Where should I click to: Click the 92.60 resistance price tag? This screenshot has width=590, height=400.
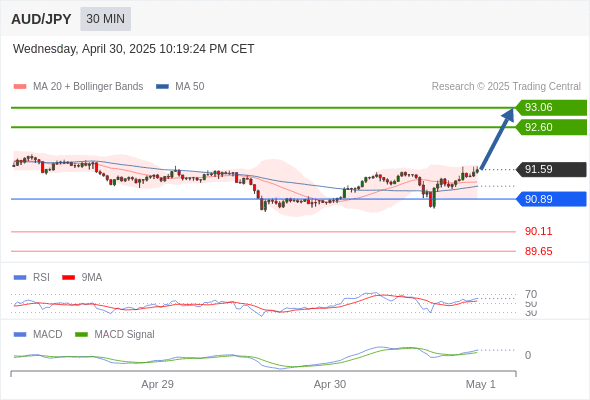pos(551,127)
